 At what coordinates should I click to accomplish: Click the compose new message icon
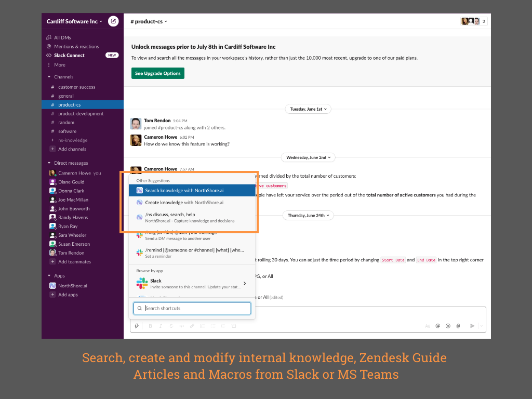click(x=113, y=21)
